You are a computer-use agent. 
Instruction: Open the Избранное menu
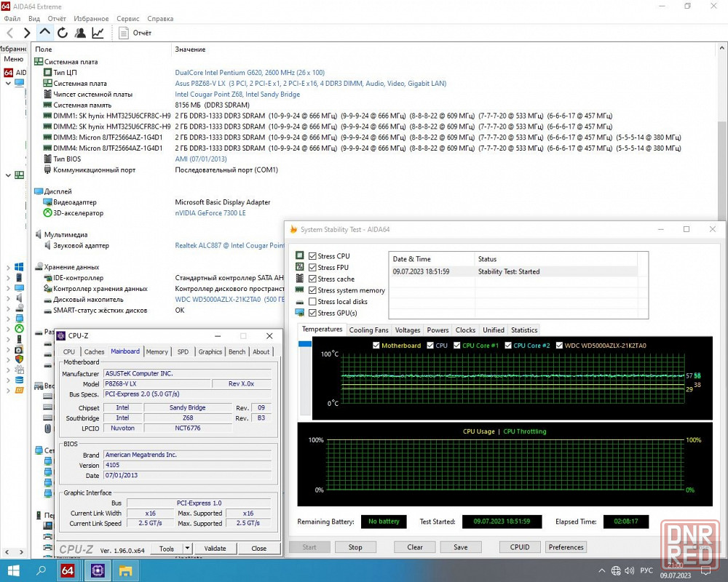click(91, 19)
